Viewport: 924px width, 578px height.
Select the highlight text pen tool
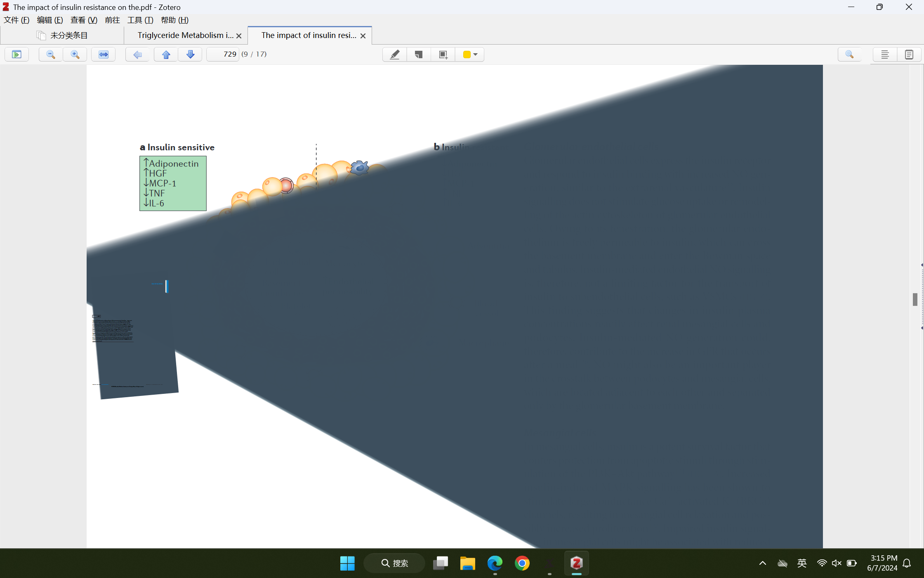(x=395, y=54)
